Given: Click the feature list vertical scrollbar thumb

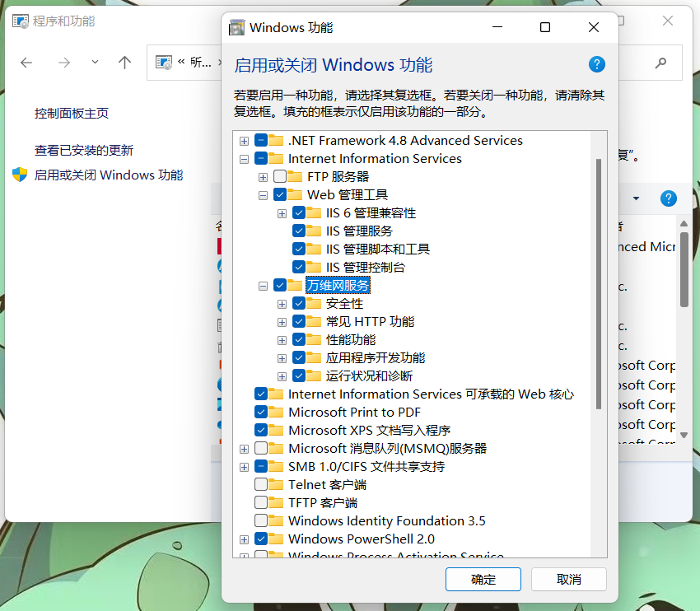Looking at the screenshot, I should 599,283.
